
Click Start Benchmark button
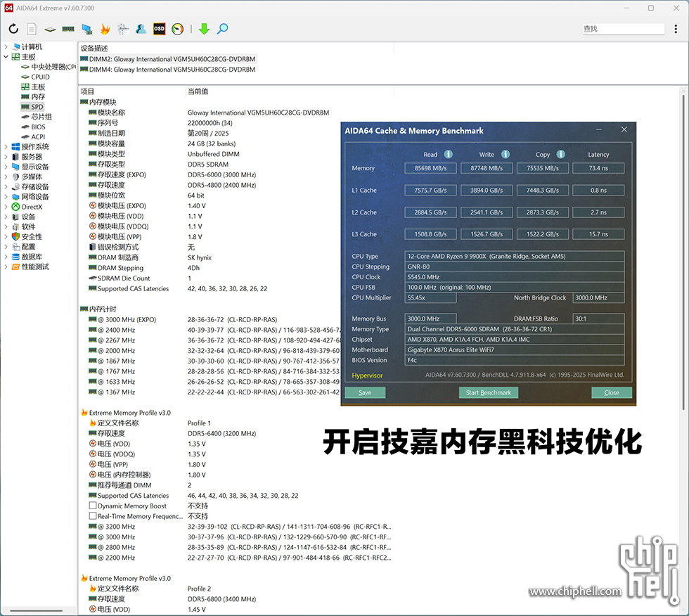[488, 392]
